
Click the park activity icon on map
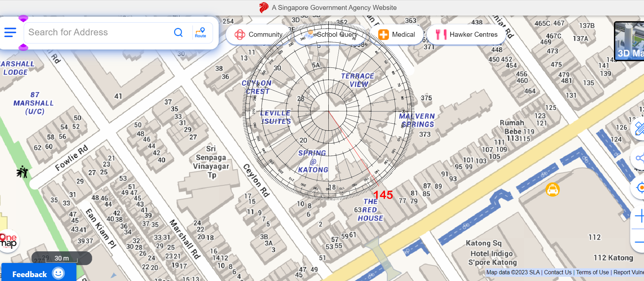coord(22,172)
